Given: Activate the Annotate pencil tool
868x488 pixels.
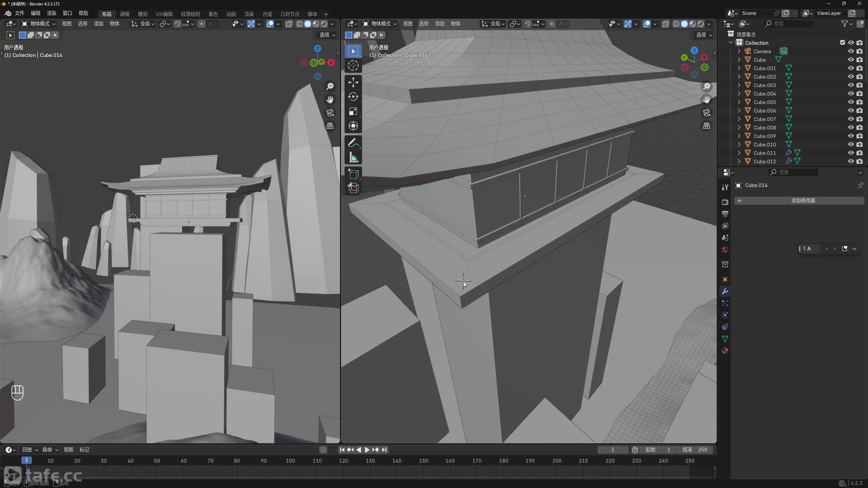Looking at the screenshot, I should click(353, 143).
